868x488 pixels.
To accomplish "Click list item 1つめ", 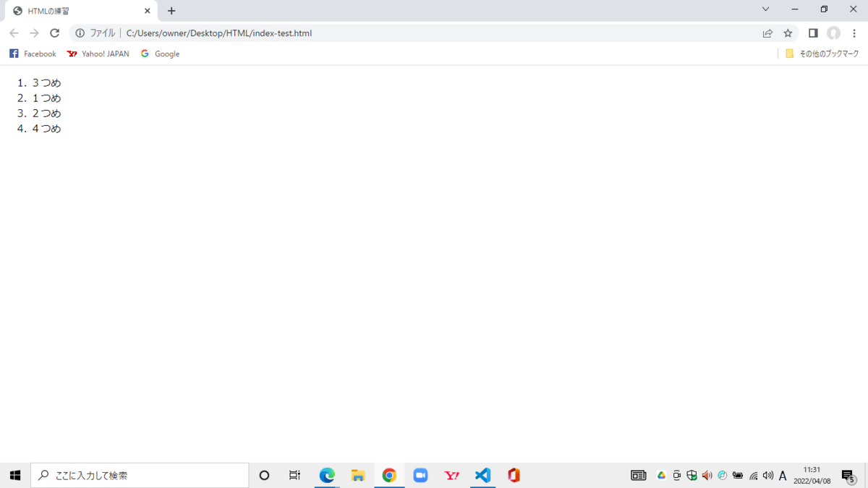I will [46, 98].
